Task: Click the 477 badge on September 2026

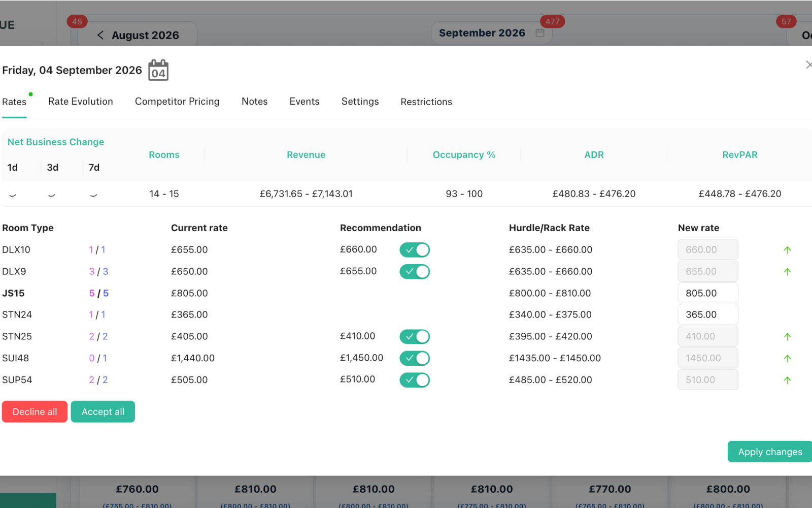Action: [553, 21]
